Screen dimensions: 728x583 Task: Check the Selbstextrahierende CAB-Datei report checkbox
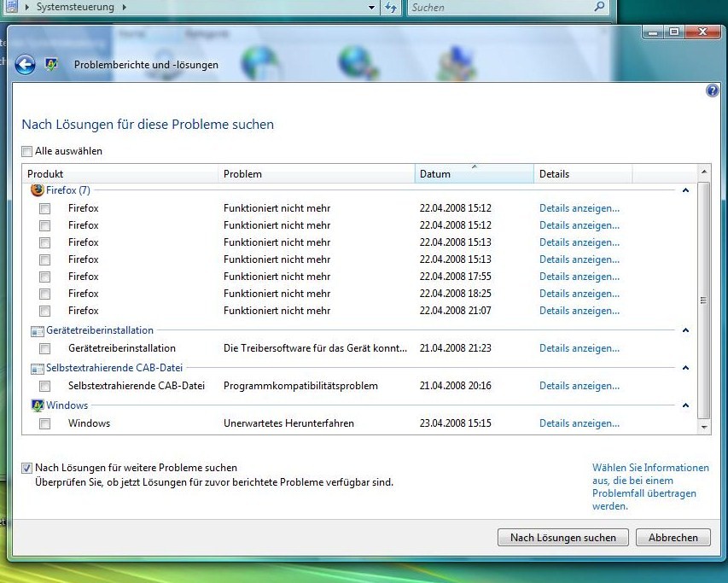44,386
